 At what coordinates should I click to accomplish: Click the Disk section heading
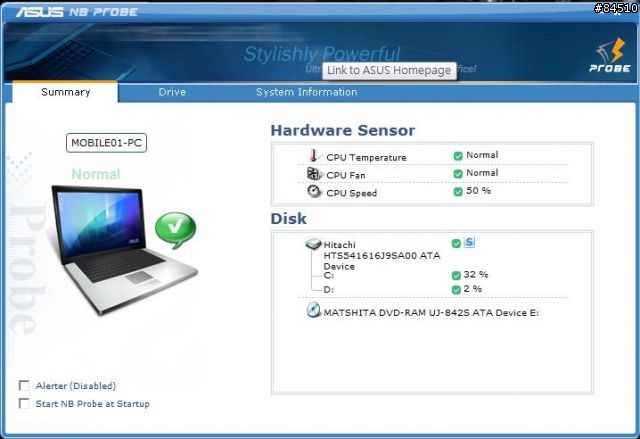pyautogui.click(x=288, y=219)
